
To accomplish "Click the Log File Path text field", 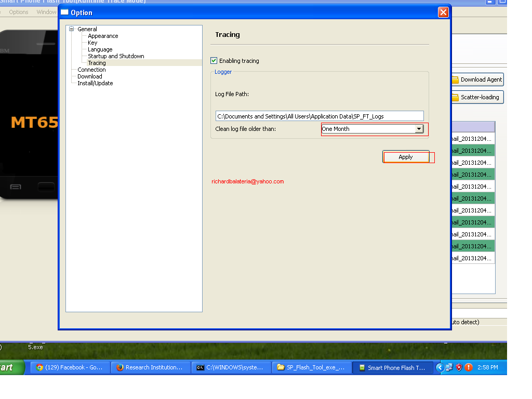I will coord(320,116).
